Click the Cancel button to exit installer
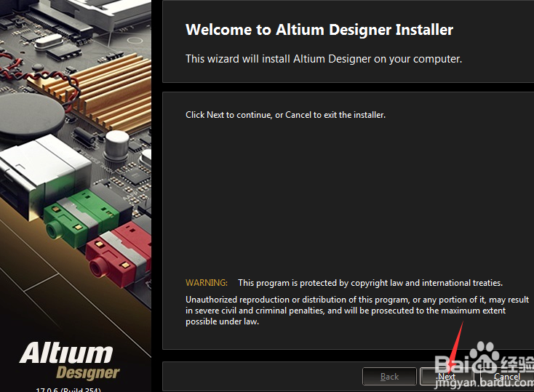Image resolution: width=534 pixels, height=392 pixels. [507, 376]
